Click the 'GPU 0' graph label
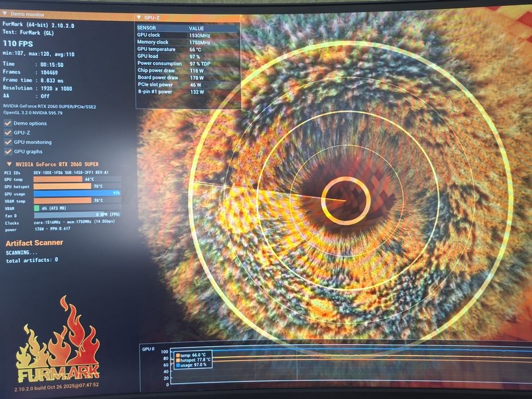The image size is (532, 399). pos(148,349)
